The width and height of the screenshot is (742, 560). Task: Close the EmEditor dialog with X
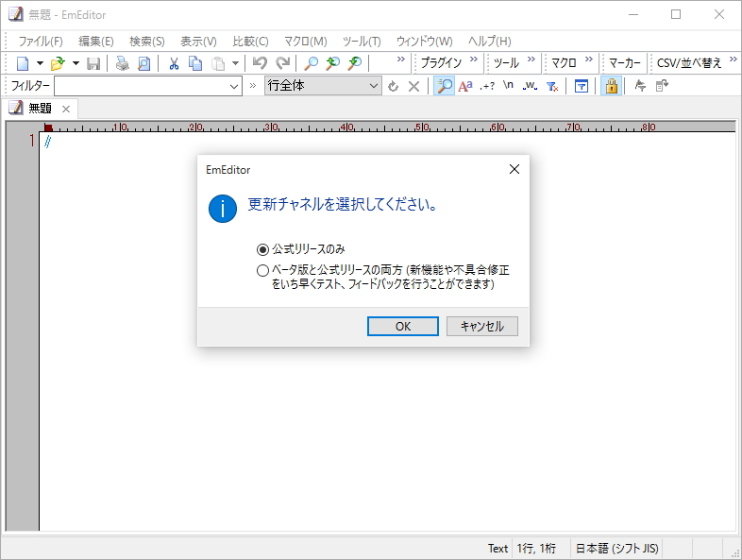pos(514,169)
